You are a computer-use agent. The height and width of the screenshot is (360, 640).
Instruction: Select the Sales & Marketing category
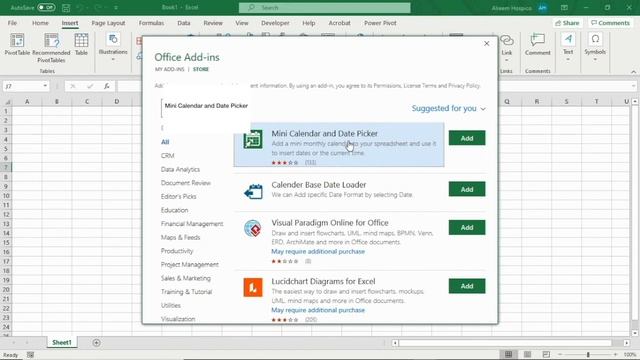tap(186, 278)
